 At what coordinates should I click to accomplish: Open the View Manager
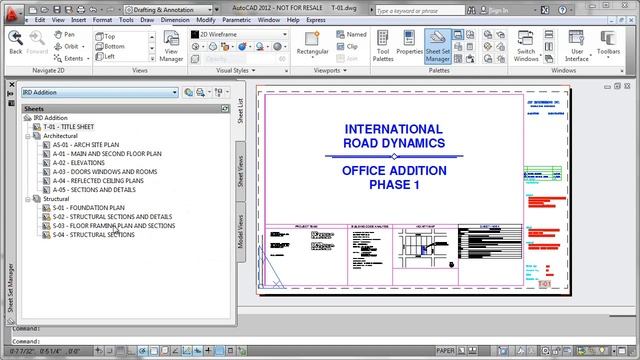[x=171, y=46]
